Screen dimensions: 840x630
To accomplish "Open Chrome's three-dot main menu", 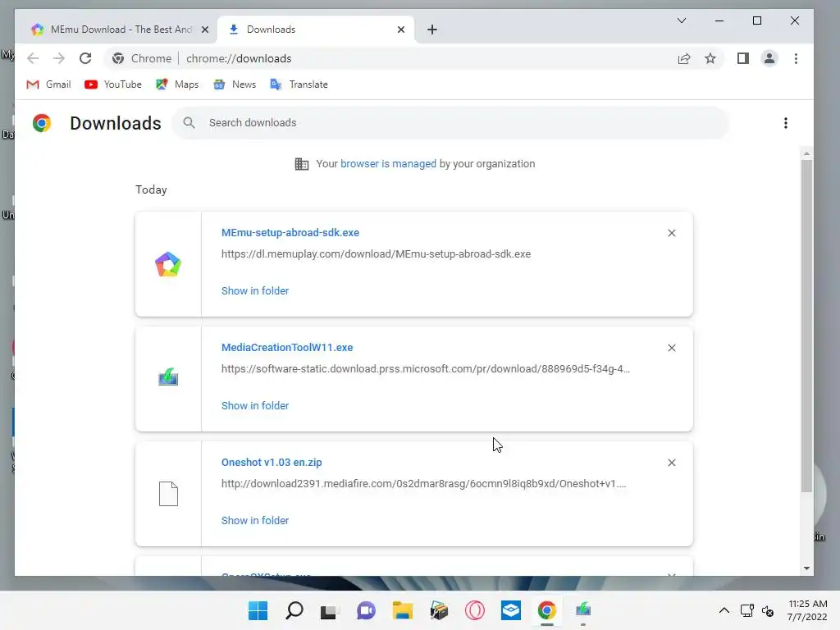I will coord(796,58).
